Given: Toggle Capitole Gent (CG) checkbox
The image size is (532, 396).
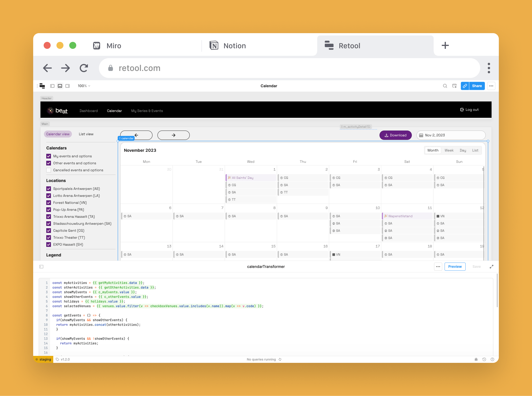Looking at the screenshot, I should [x=49, y=231].
